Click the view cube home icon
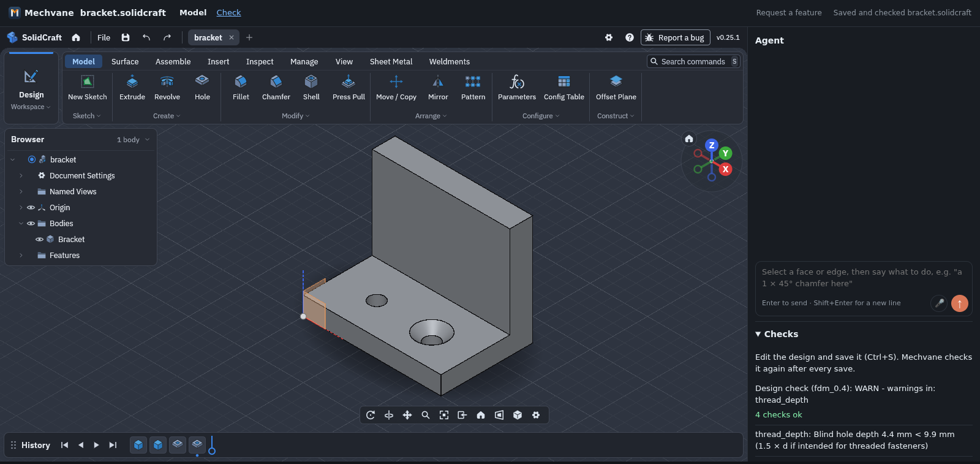 689,139
